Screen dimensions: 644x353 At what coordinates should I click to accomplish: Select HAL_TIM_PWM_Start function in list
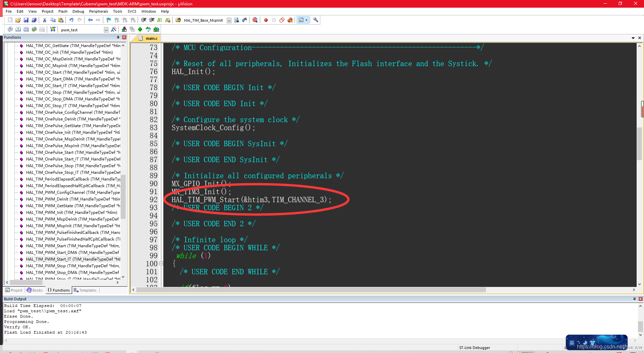[x=72, y=246]
